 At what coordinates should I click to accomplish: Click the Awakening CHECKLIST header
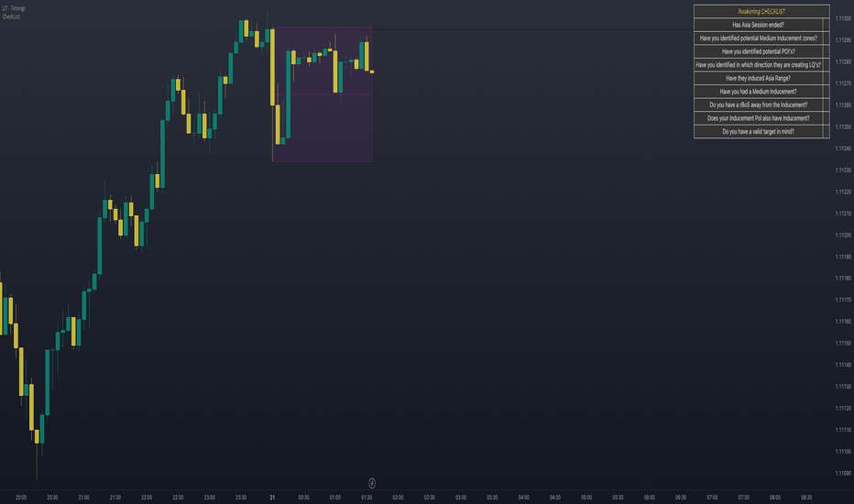761,11
